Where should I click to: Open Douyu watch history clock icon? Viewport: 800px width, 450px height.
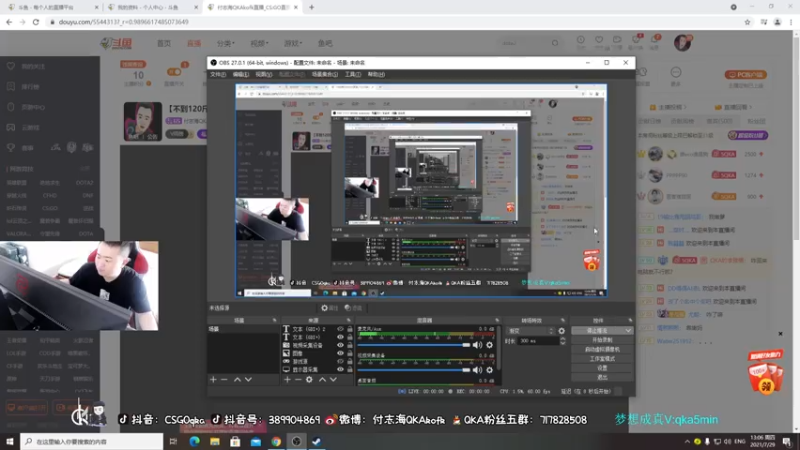point(581,40)
